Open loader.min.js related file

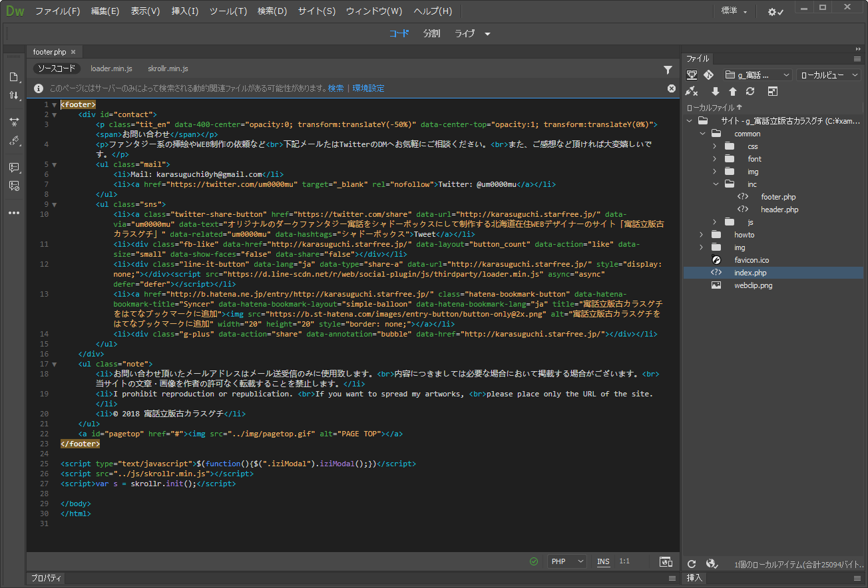(111, 69)
